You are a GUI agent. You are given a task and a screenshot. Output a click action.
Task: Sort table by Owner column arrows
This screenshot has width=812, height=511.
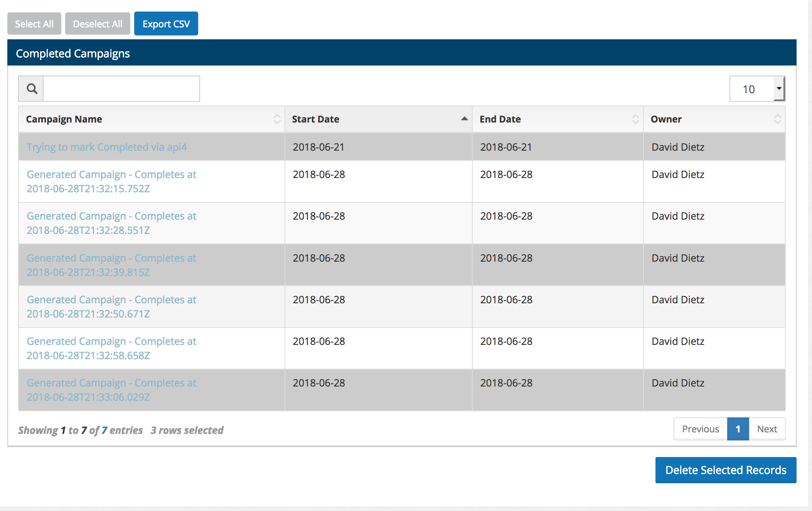point(777,119)
